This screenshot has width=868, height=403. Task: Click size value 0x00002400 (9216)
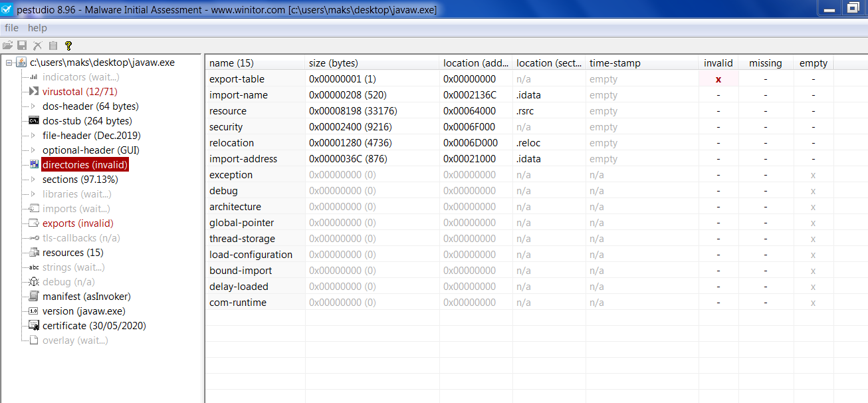[350, 127]
